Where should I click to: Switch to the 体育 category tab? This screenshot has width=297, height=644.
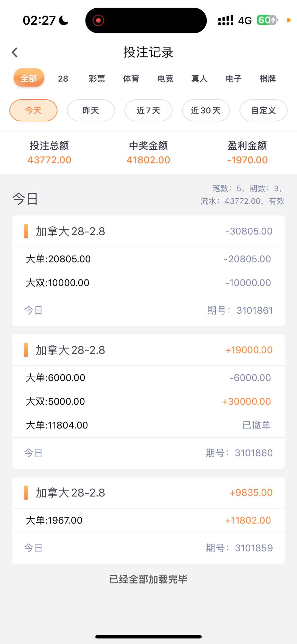(131, 79)
